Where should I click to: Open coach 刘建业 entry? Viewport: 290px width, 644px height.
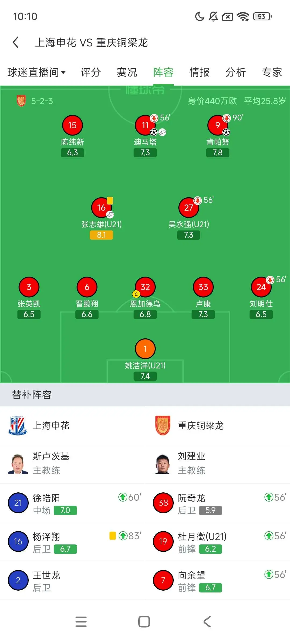point(218,464)
